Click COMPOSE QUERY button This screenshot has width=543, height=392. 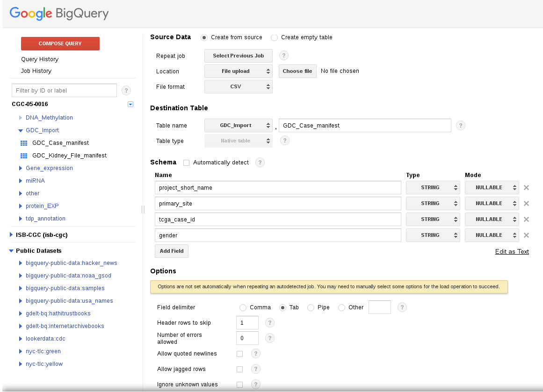click(x=60, y=43)
